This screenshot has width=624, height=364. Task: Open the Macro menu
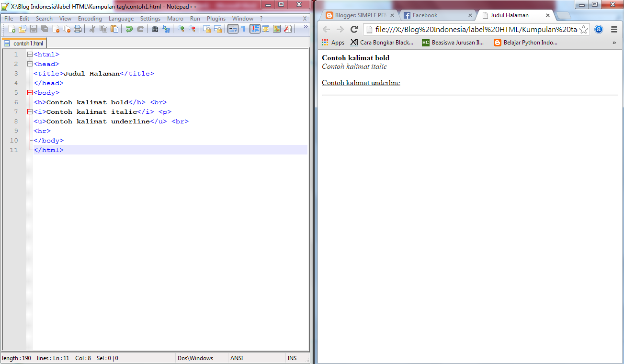click(x=175, y=19)
